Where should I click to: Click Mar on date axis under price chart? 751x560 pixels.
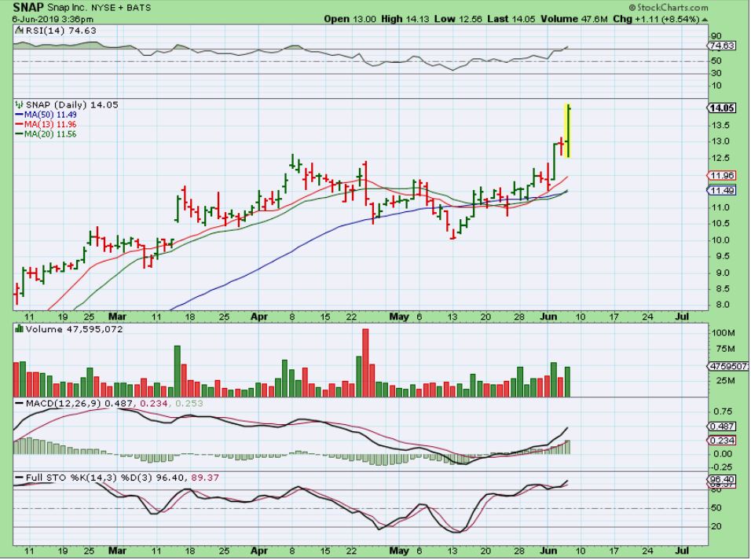point(117,317)
